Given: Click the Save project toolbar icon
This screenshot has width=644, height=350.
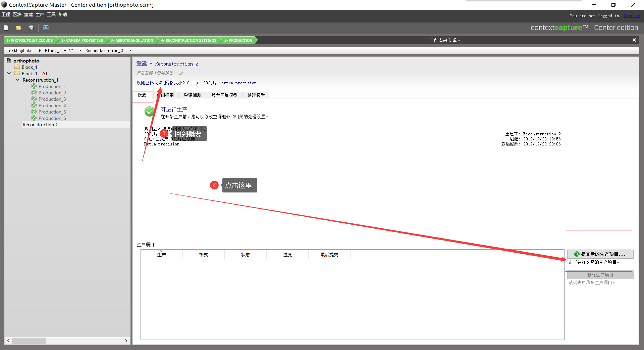Looking at the screenshot, I should (x=31, y=28).
